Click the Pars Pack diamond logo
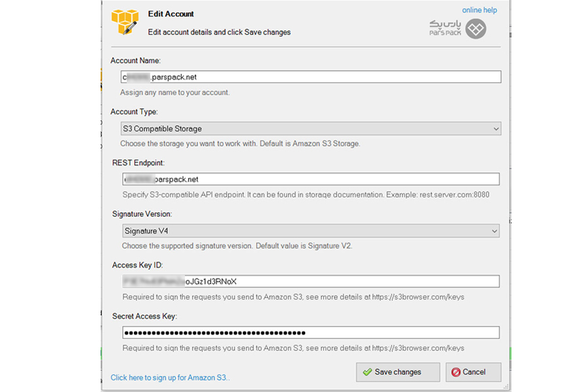The width and height of the screenshot is (588, 392). [476, 29]
